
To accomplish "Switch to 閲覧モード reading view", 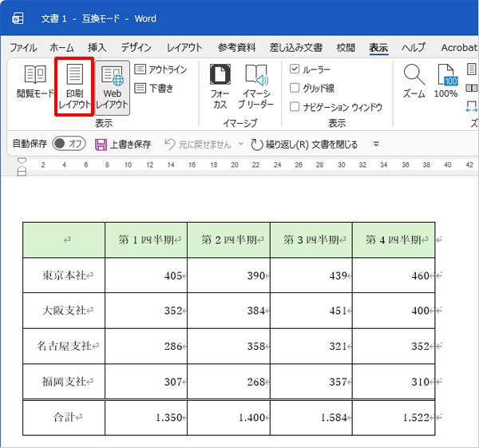I will pyautogui.click(x=35, y=81).
